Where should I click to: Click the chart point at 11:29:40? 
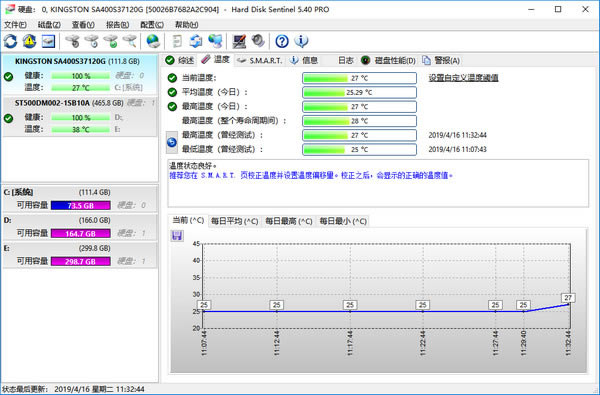(x=523, y=311)
